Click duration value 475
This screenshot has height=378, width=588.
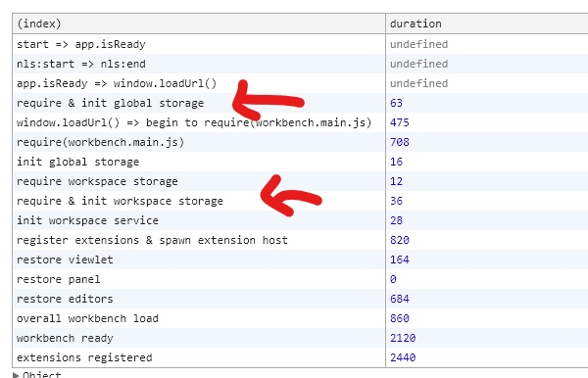pos(400,122)
